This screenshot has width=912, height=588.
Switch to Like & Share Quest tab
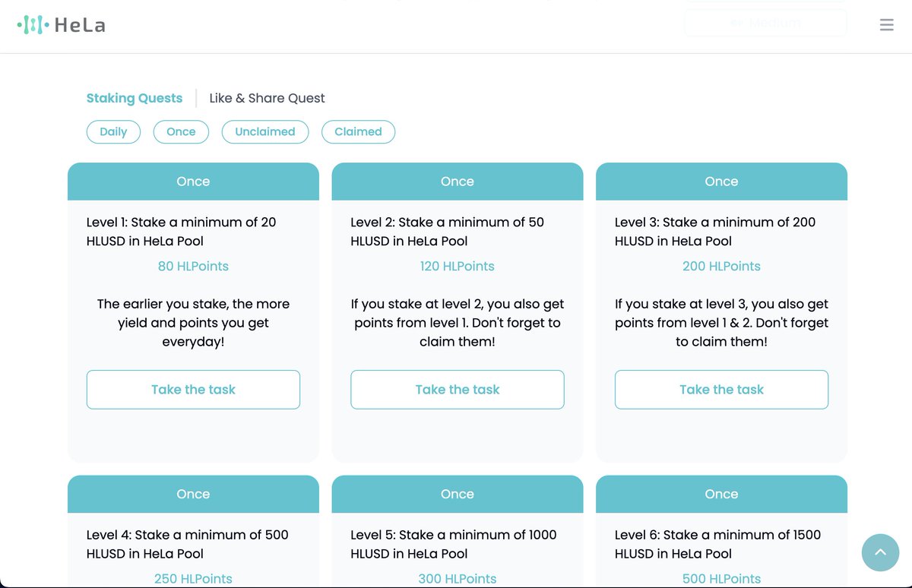267,98
